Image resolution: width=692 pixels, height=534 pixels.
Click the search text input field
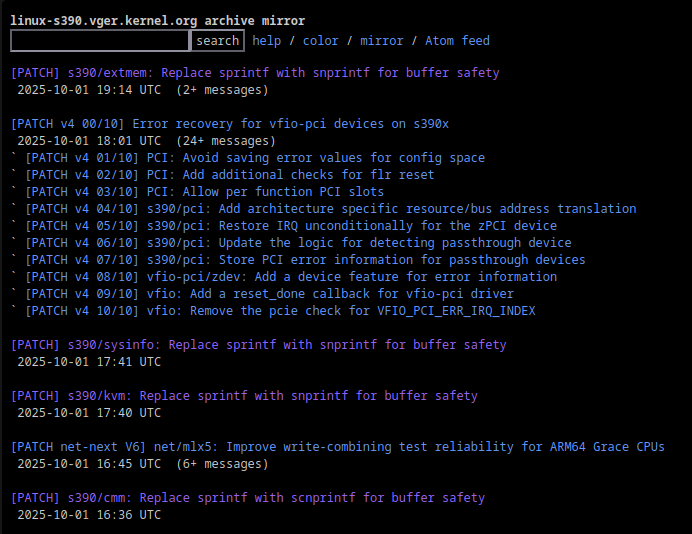pyautogui.click(x=100, y=41)
